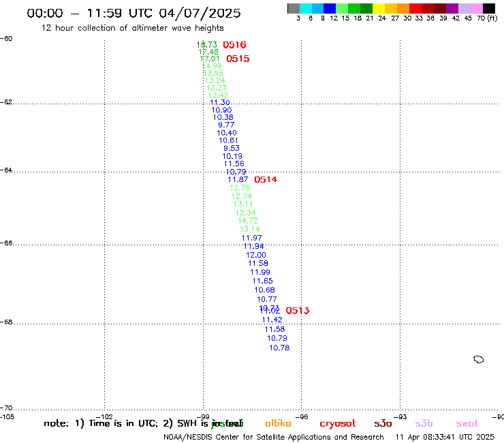Click the 13.14 wave value
Image resolution: width=504 pixels, height=443 pixels.
[250, 229]
